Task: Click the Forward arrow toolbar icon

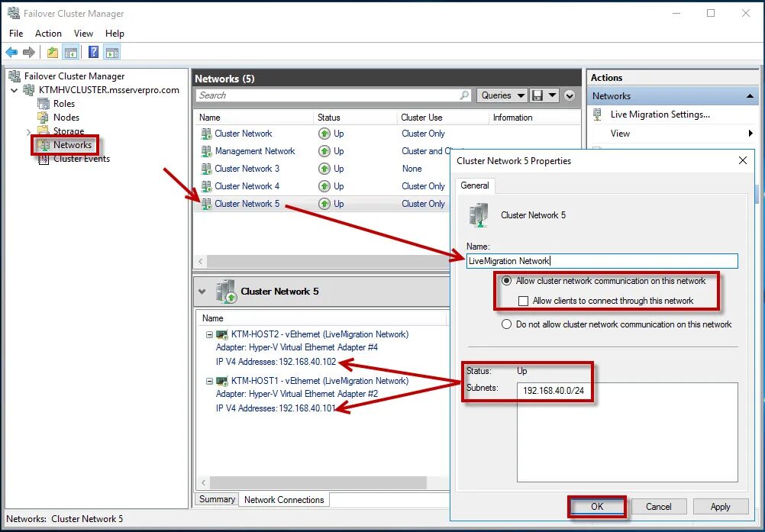Action: click(x=29, y=52)
